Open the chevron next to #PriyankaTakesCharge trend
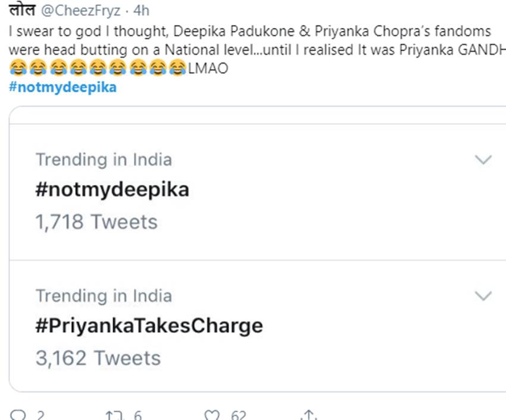The height and width of the screenshot is (420, 506). (483, 296)
